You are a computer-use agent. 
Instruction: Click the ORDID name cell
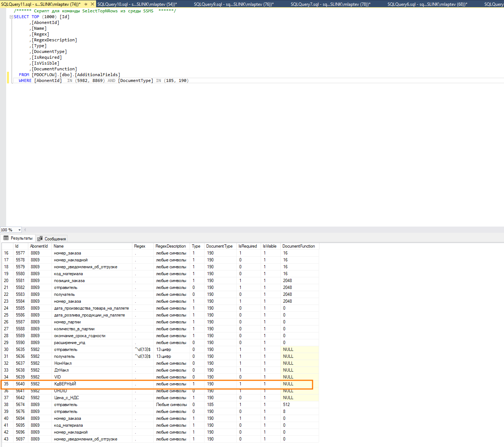pyautogui.click(x=92, y=391)
